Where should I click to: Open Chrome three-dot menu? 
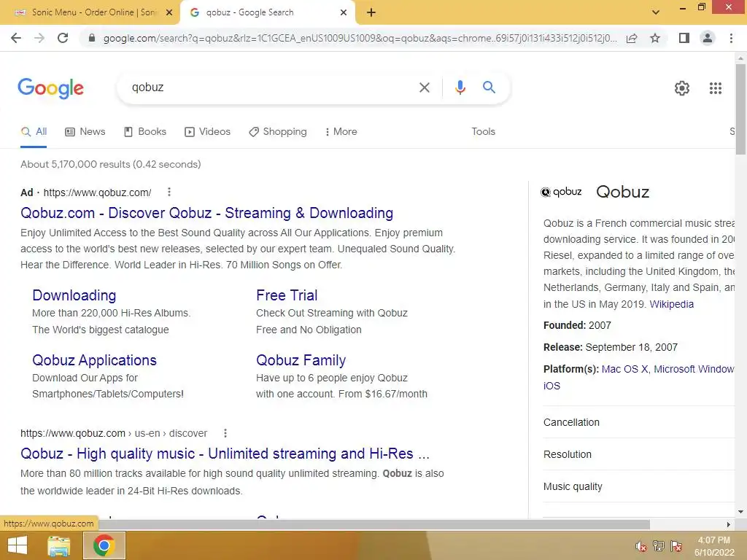pyautogui.click(x=731, y=38)
